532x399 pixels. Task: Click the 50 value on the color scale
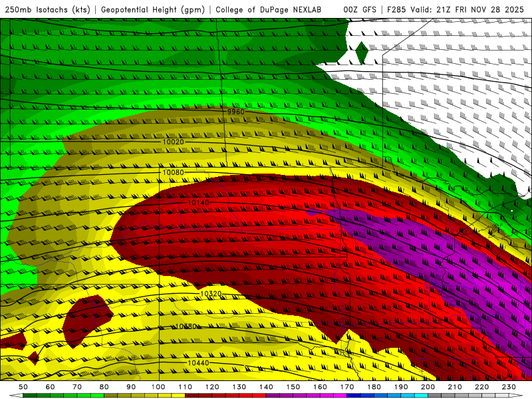pos(23,387)
